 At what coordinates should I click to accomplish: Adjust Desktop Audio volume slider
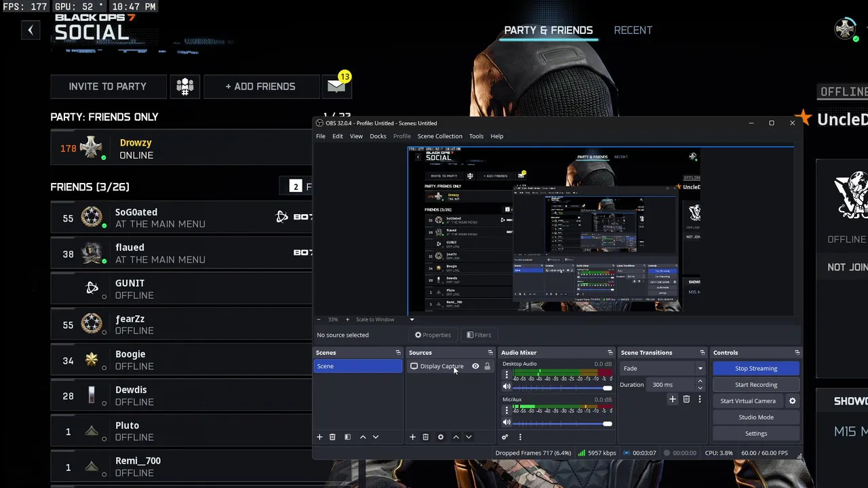click(x=561, y=388)
